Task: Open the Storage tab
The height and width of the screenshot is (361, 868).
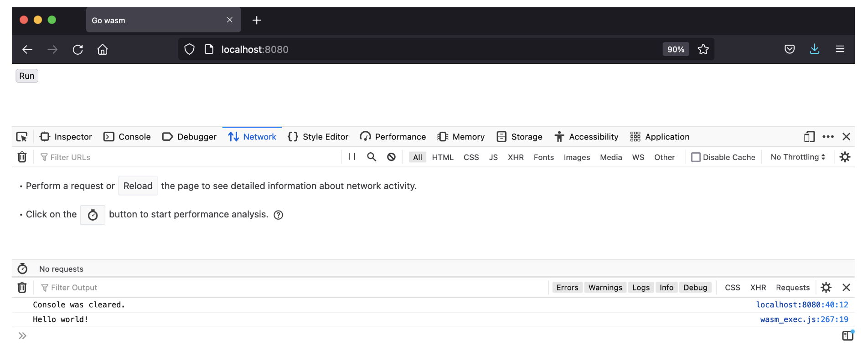Action: point(519,137)
